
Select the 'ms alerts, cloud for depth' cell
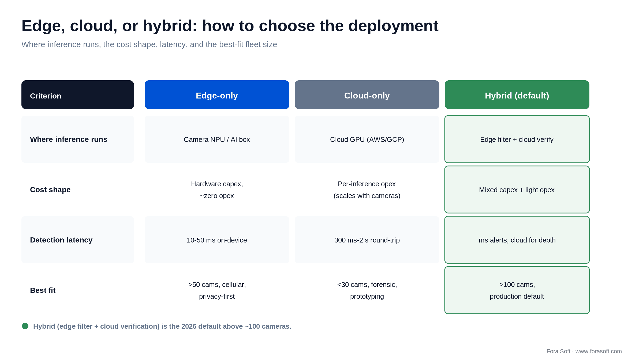click(517, 240)
